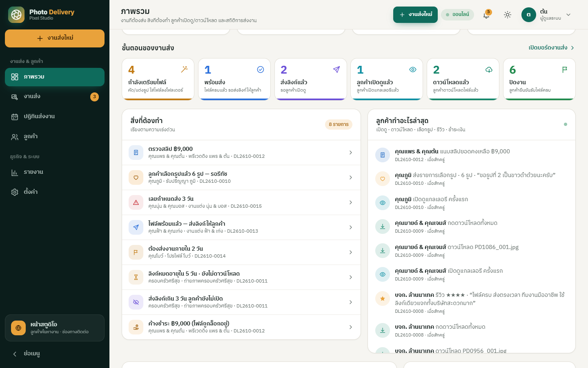Toggle the light/dark theme sun icon
The image size is (588, 368).
click(x=508, y=15)
